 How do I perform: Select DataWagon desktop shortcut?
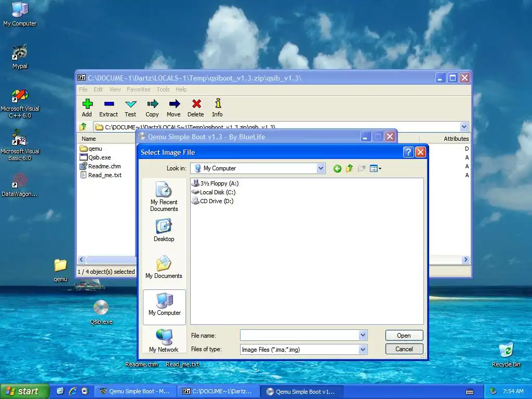pos(20,185)
